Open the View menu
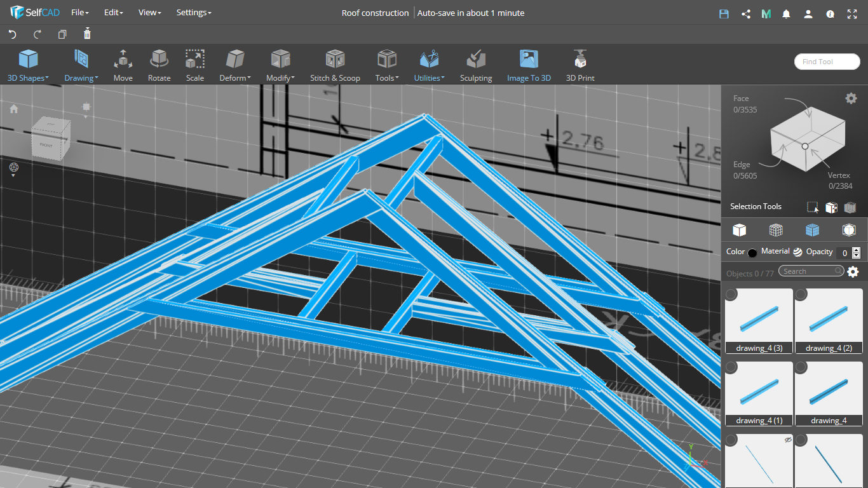 click(150, 13)
